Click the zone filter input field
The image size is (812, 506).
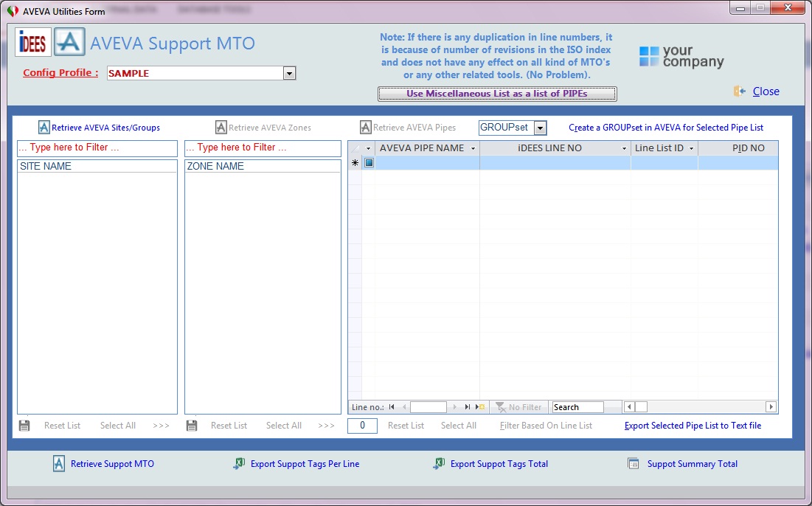click(263, 148)
